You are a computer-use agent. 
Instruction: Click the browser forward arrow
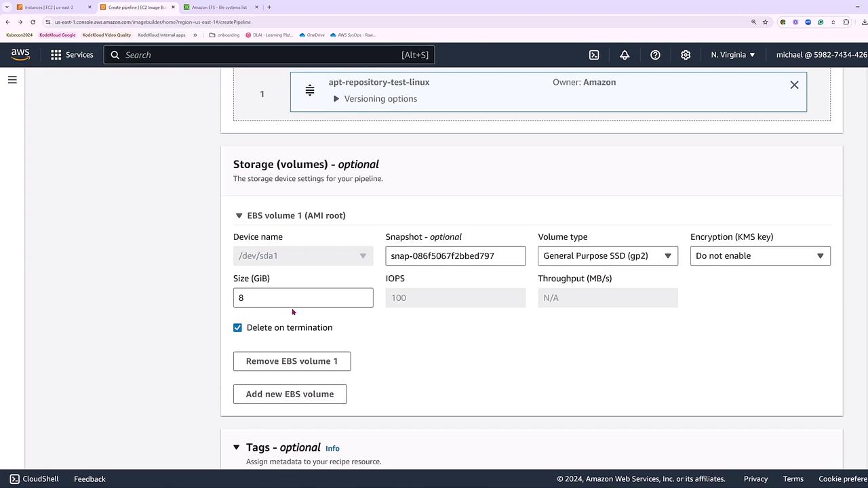pyautogui.click(x=20, y=22)
